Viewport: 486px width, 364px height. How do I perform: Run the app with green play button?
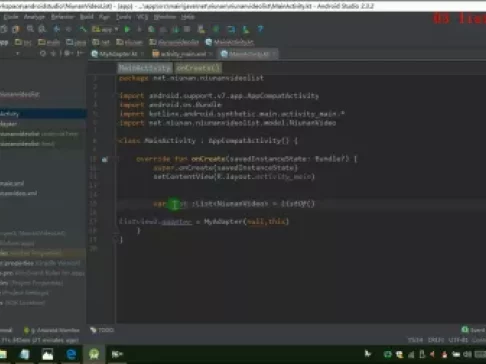127,29
